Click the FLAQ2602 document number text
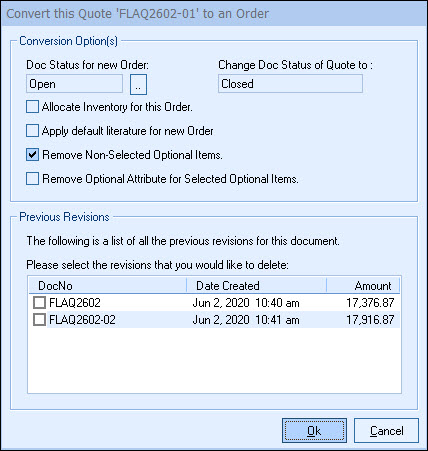 pyautogui.click(x=75, y=303)
